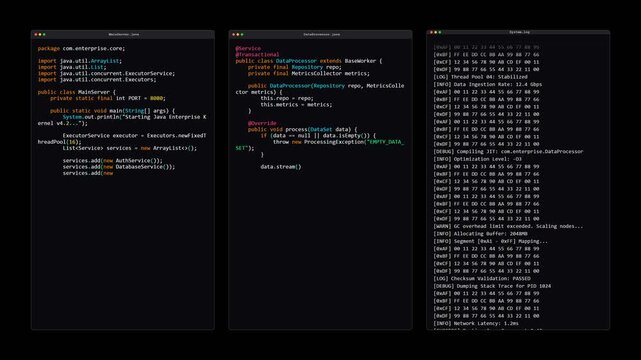641x360 pixels.
Task: Click '[INFO] Network Latency: 1.2ms' entry
Action: pos(476,323)
